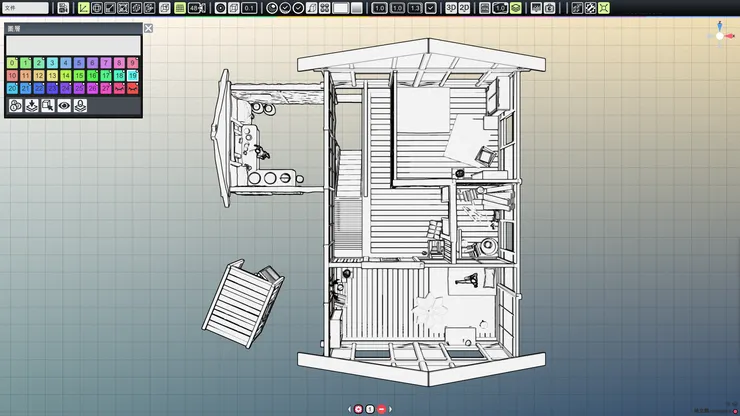Toggle the green grid display button
The image size is (740, 416).
(x=179, y=8)
